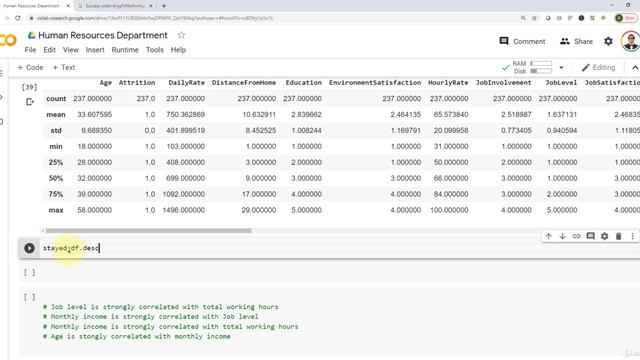The image size is (640, 360).
Task: Copy link to cell icon
Action: [576, 236]
